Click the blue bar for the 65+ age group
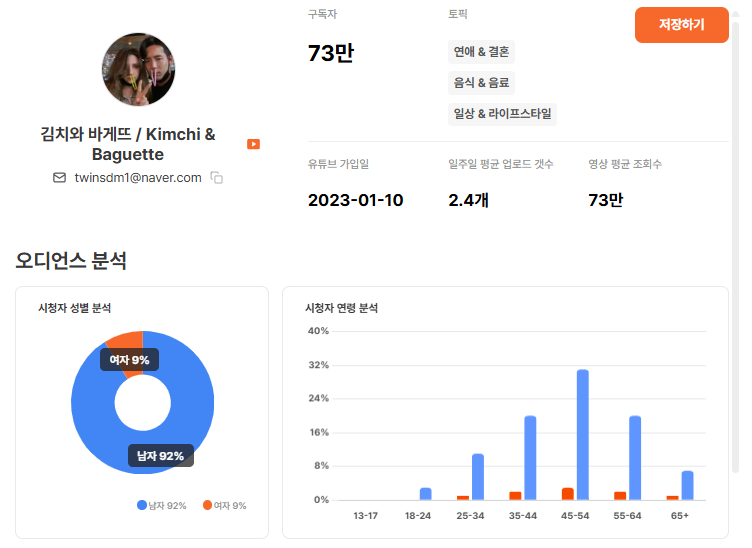 [x=687, y=485]
